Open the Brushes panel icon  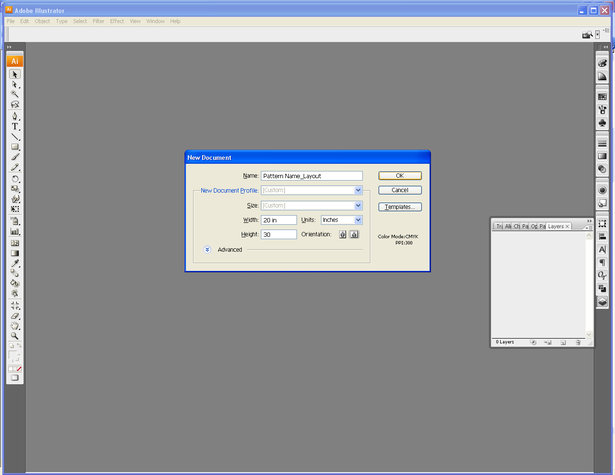pos(602,110)
